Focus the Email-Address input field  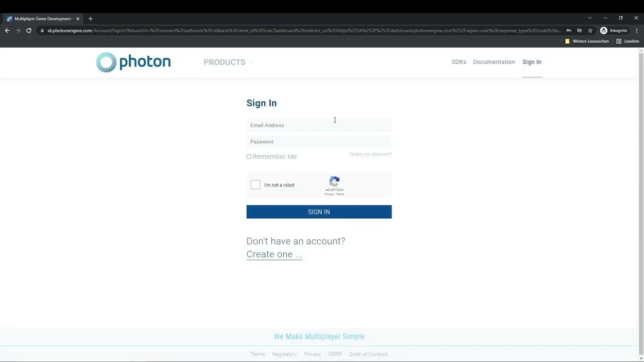pyautogui.click(x=319, y=125)
